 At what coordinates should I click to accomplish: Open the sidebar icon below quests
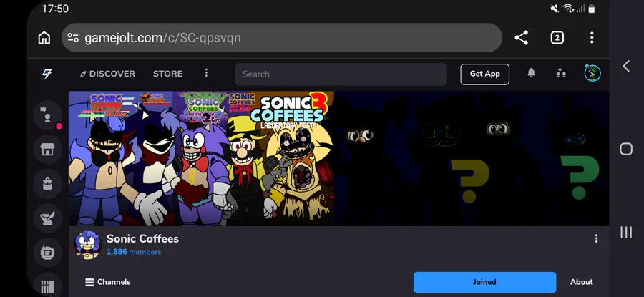click(48, 253)
